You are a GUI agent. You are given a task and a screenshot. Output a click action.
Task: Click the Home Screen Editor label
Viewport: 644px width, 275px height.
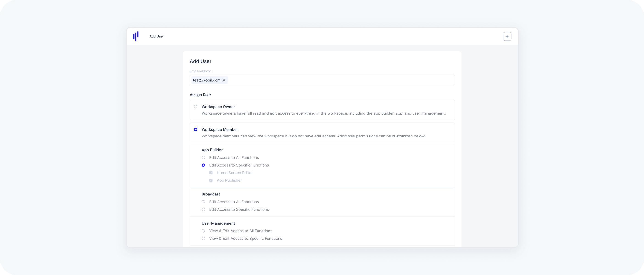(234, 173)
